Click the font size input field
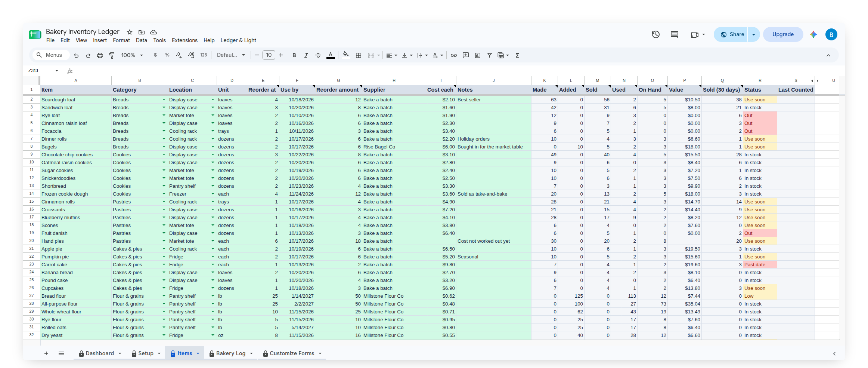Screen dimensions: 868x368 269,55
